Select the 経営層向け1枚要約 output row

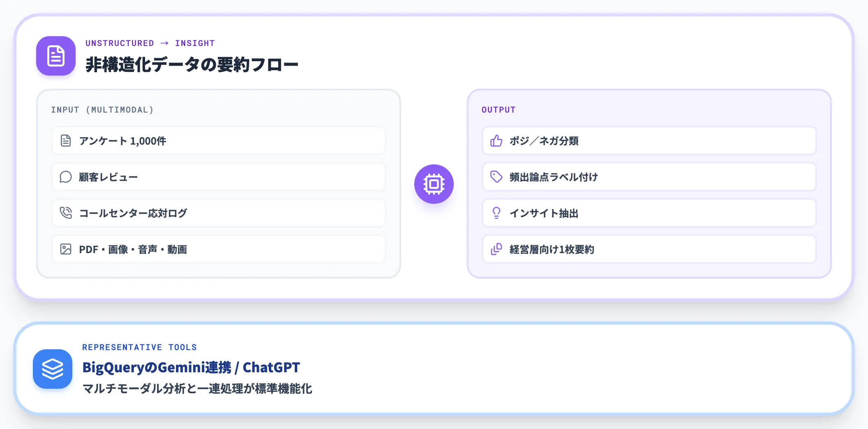[x=649, y=249]
